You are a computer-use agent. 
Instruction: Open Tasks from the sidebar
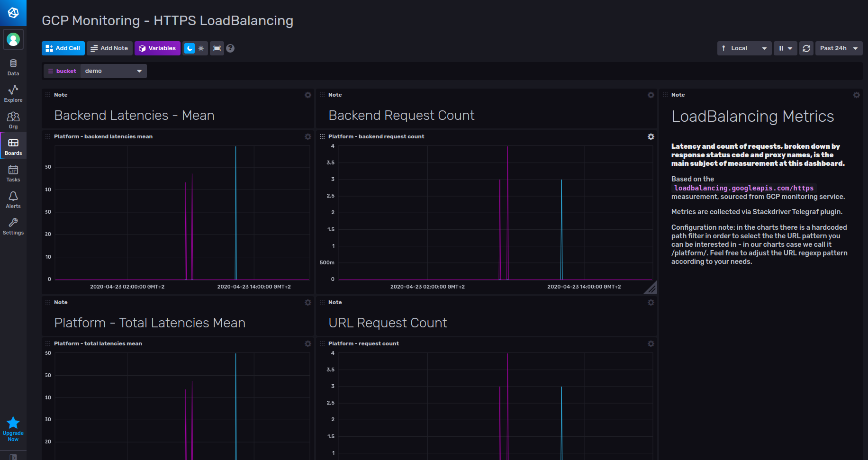point(13,173)
